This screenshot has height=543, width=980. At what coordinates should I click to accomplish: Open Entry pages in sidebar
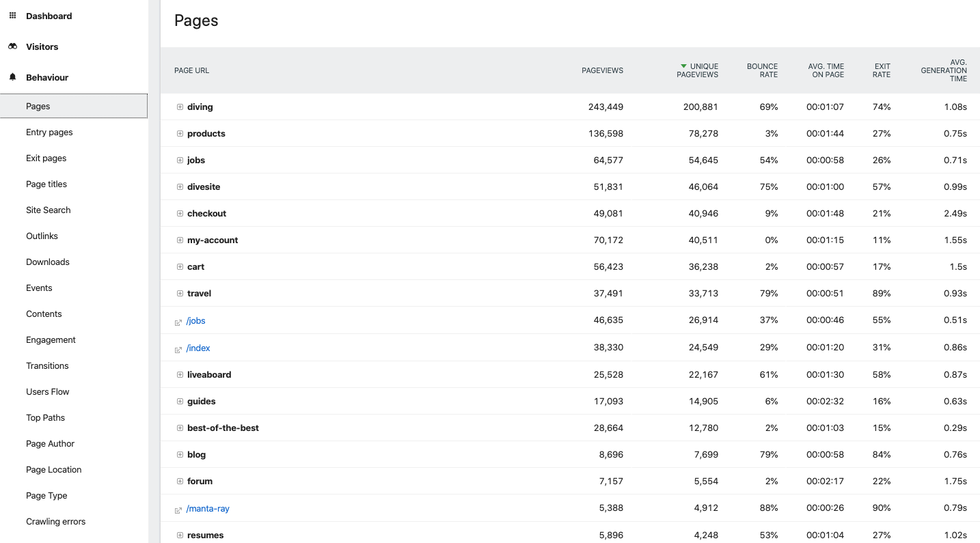click(x=49, y=133)
